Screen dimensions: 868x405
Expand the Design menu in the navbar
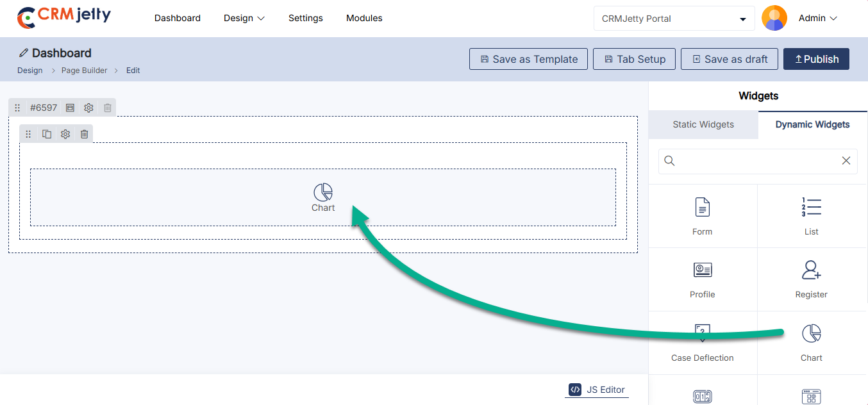click(244, 19)
